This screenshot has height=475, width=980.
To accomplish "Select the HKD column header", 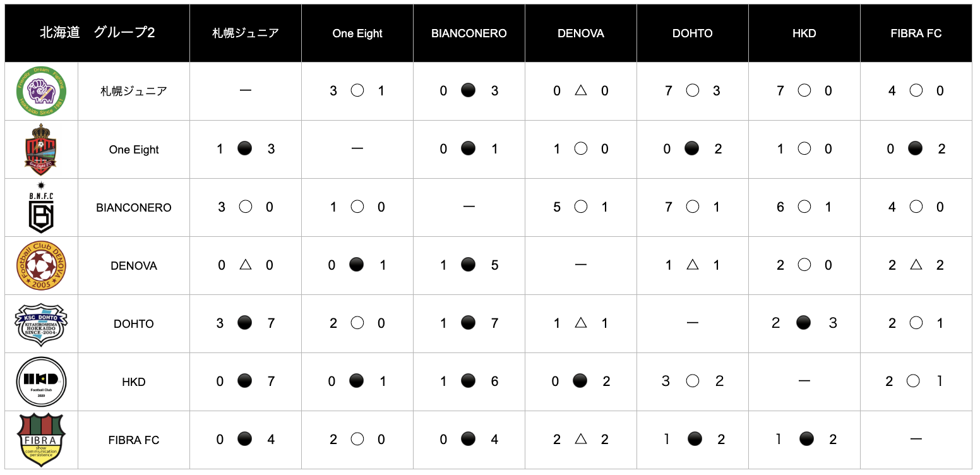I will 804,33.
